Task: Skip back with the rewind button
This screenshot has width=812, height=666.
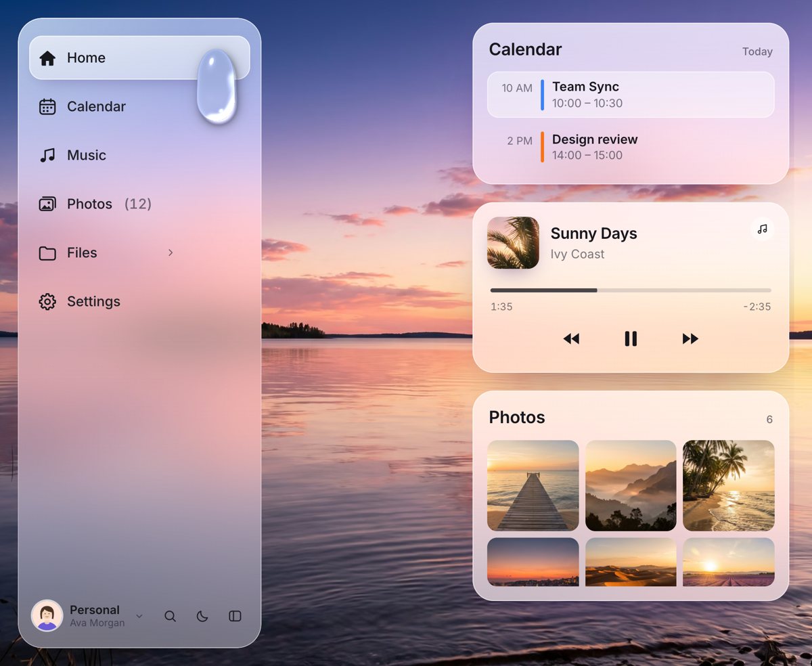Action: [x=571, y=338]
